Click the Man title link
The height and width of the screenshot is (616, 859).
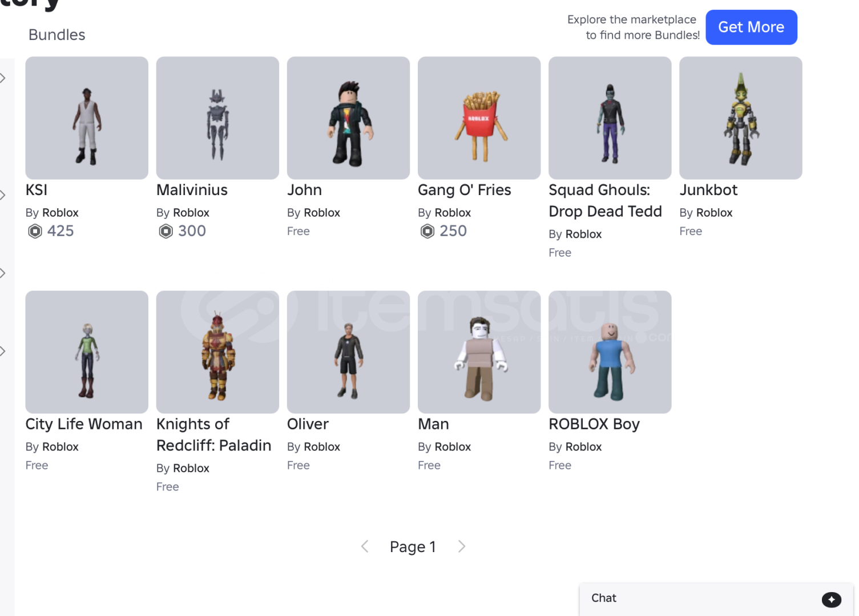tap(433, 424)
